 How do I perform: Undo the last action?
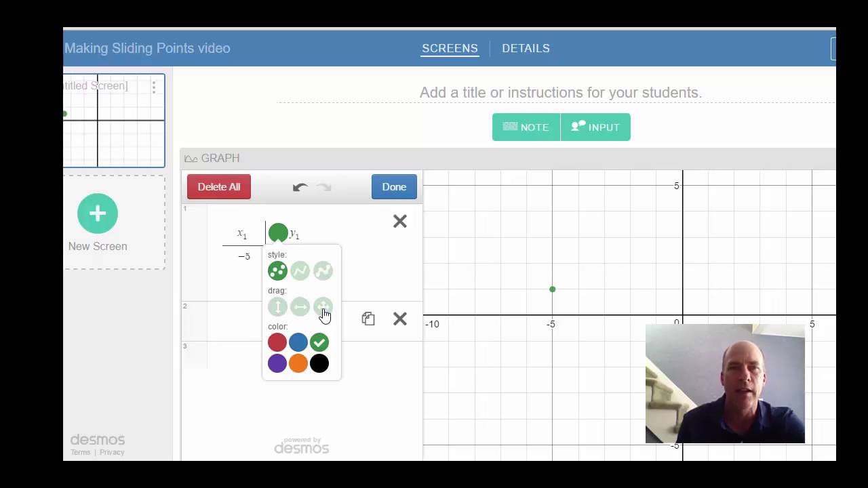click(x=300, y=187)
